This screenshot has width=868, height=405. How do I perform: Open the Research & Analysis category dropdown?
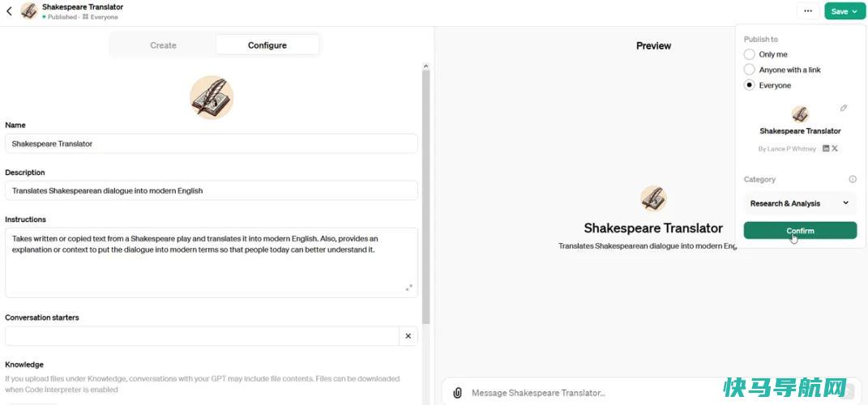[800, 203]
